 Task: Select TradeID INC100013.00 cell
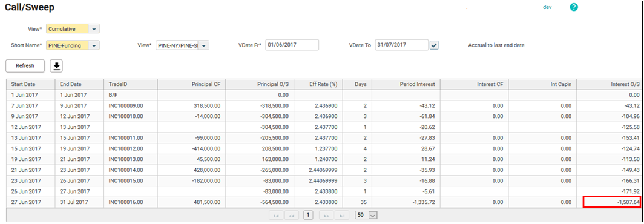tap(131, 159)
